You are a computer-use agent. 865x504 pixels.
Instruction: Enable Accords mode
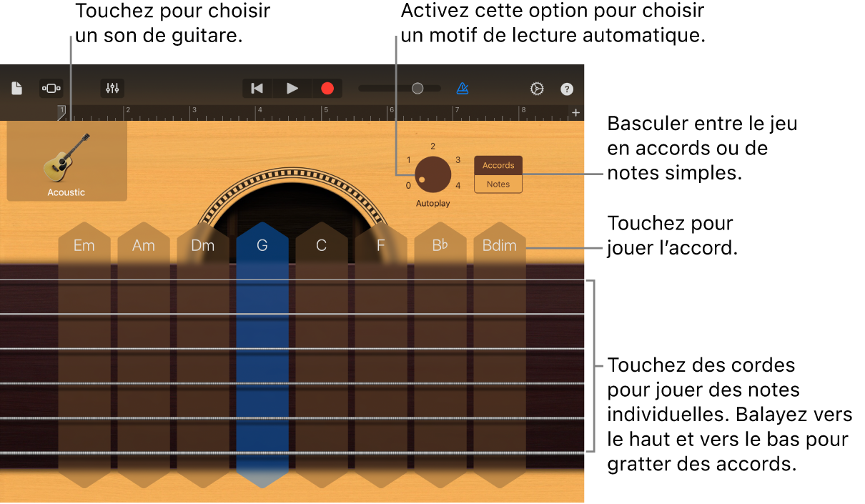point(498,164)
